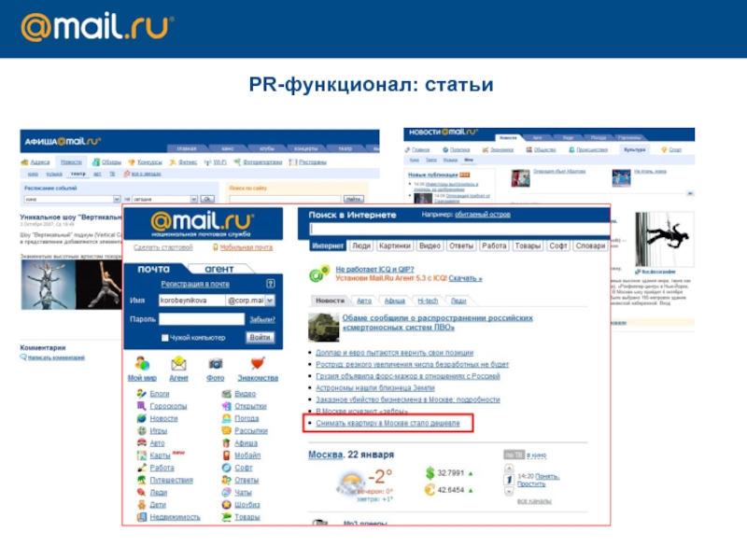Switch to the почта tab

pos(153,269)
